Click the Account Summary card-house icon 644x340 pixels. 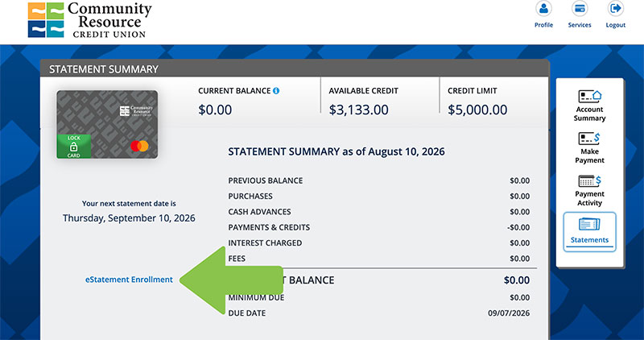(590, 96)
